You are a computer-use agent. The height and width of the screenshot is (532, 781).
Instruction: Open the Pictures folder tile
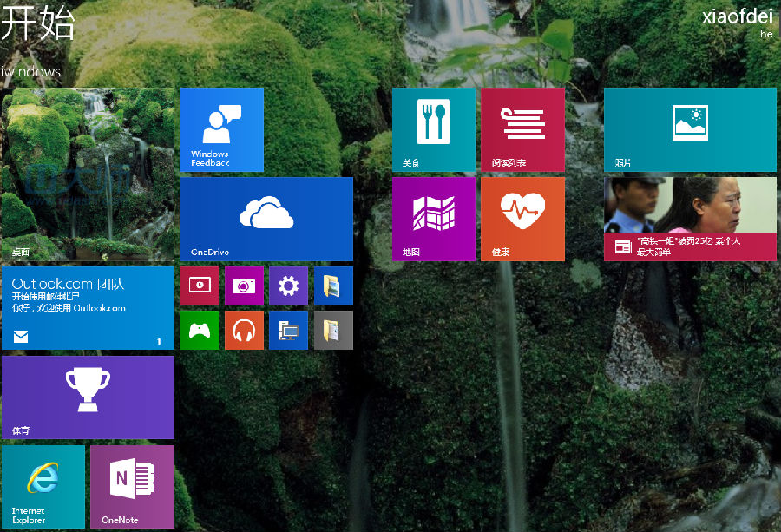coord(333,286)
